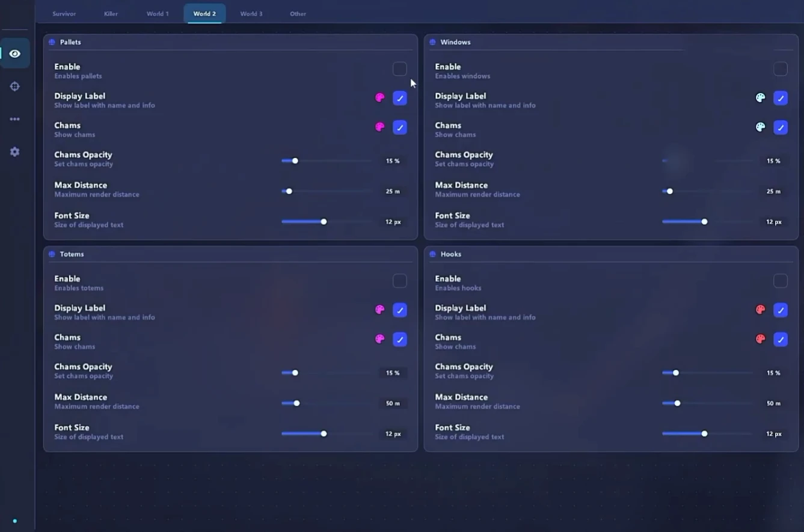
Task: Open the Other tab
Action: [298, 14]
